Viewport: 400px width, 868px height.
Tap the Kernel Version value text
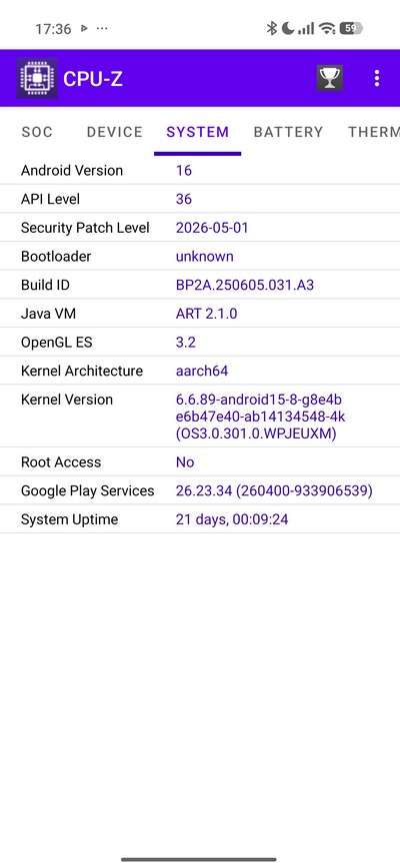(260, 417)
